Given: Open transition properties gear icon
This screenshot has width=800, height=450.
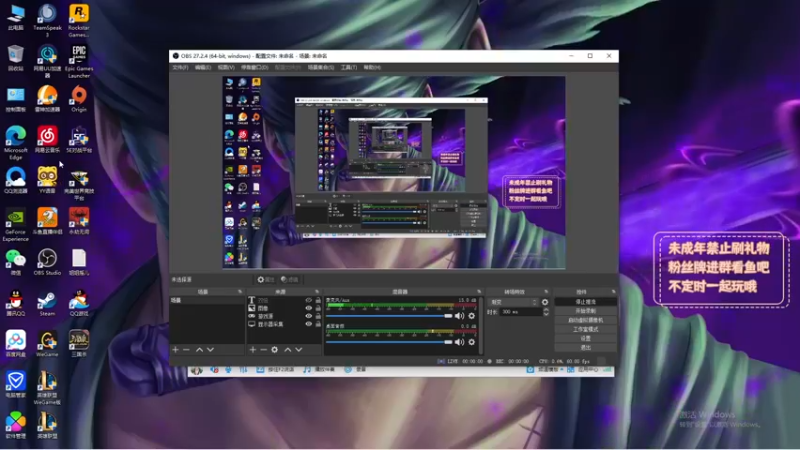Looking at the screenshot, I should [x=545, y=302].
